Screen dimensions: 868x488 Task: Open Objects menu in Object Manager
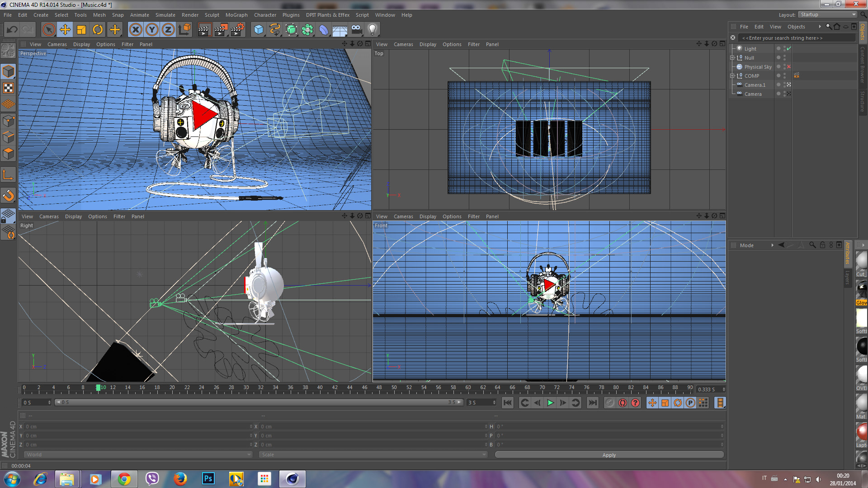tap(796, 27)
